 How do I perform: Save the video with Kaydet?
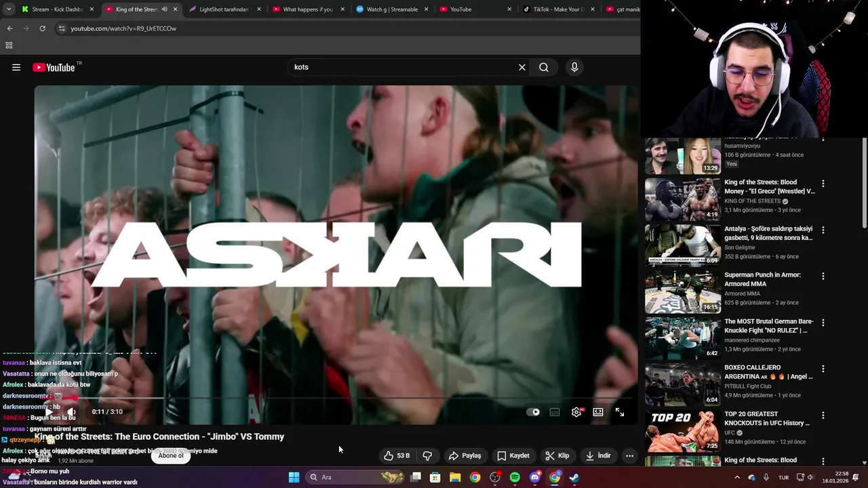pos(513,455)
